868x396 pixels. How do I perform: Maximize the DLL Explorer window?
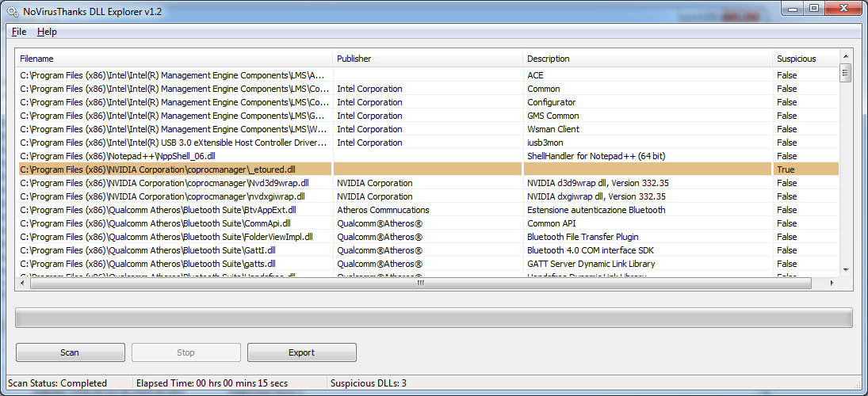point(814,8)
